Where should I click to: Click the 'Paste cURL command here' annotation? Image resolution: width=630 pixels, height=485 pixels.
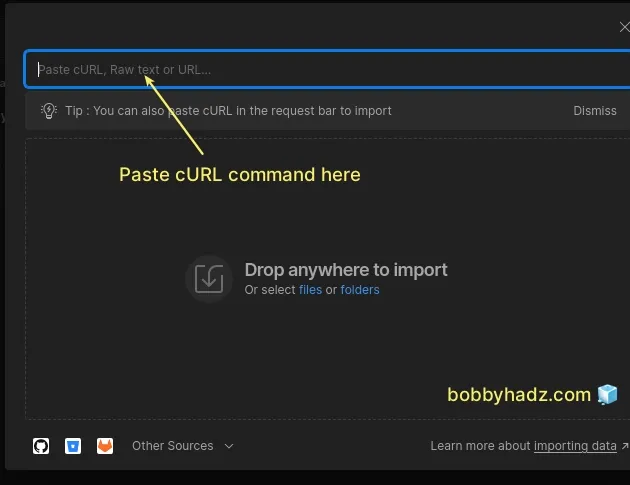click(x=240, y=175)
